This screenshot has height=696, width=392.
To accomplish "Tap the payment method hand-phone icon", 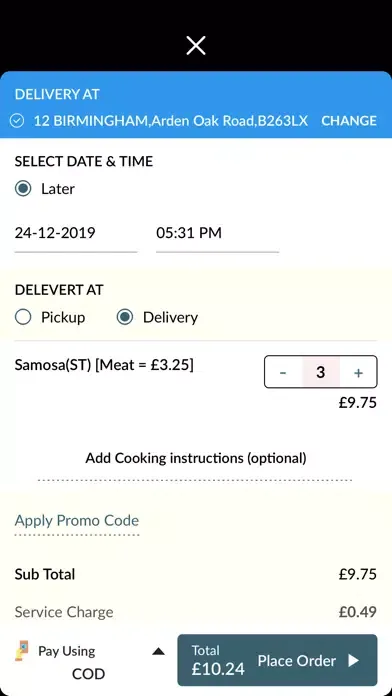I will click(22, 651).
